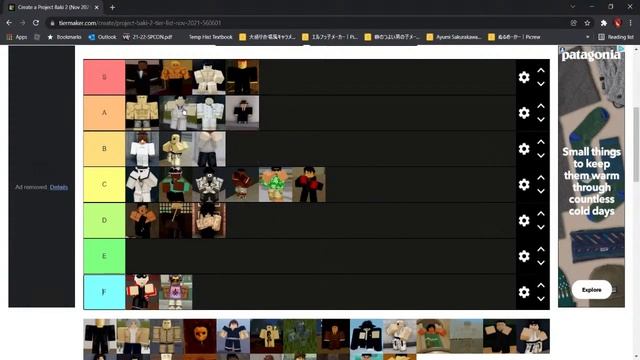
Task: Click the cyan F tier label
Action: point(104,292)
